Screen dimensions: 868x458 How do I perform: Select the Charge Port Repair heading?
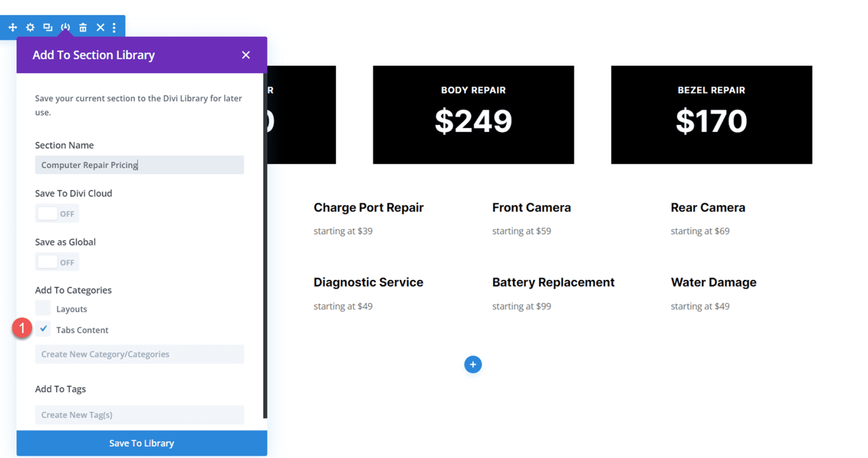pyautogui.click(x=368, y=208)
